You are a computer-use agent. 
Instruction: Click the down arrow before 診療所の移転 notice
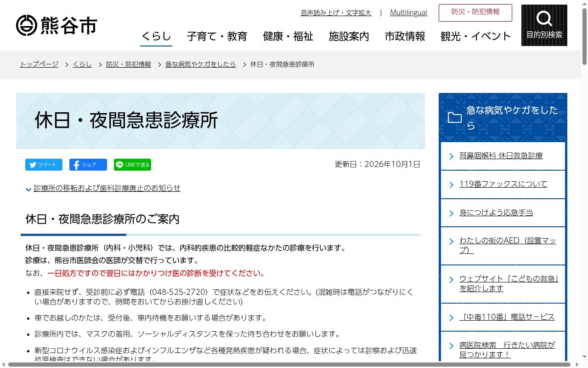28,189
